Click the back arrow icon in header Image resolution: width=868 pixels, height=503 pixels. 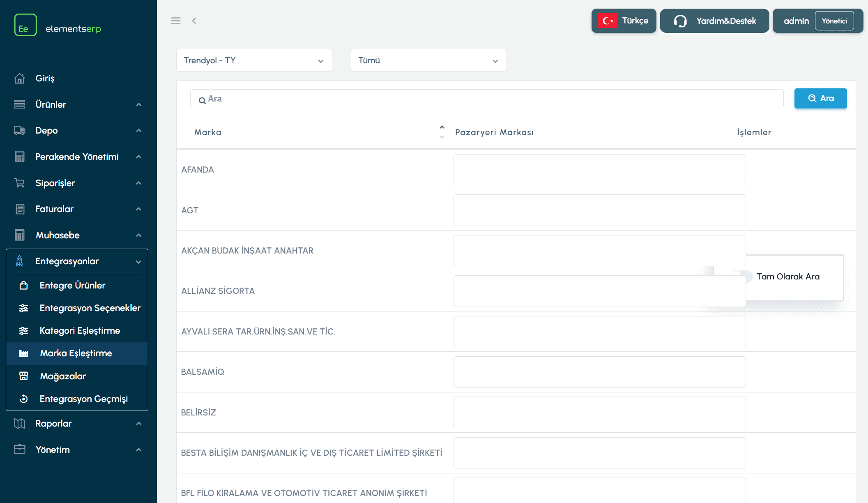coord(194,21)
